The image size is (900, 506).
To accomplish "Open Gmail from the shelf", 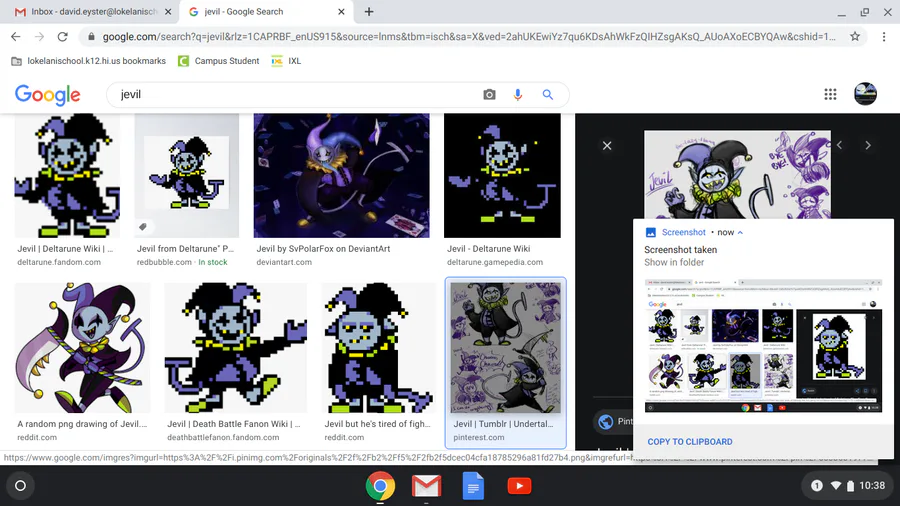I will pos(426,486).
